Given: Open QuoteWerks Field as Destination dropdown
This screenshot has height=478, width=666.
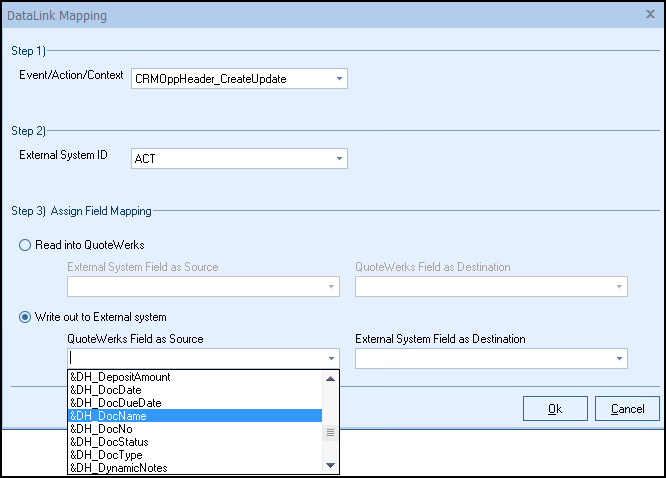Looking at the screenshot, I should tap(618, 287).
